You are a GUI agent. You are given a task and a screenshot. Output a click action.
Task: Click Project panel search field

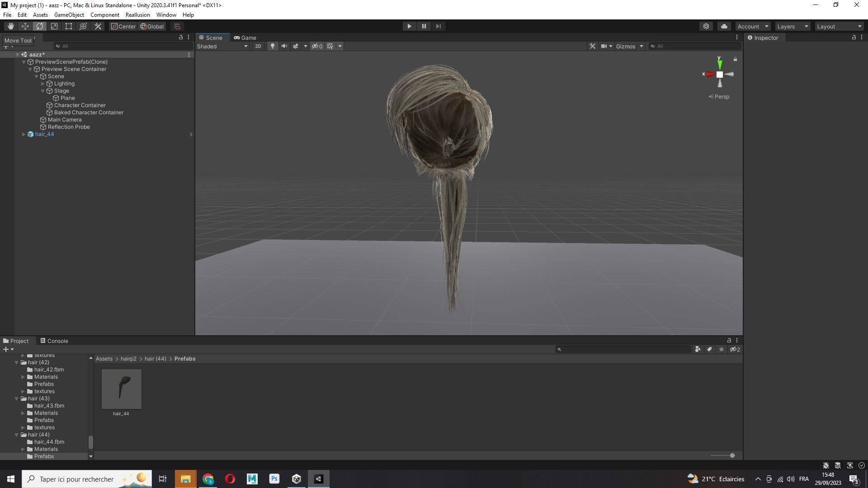pos(623,349)
